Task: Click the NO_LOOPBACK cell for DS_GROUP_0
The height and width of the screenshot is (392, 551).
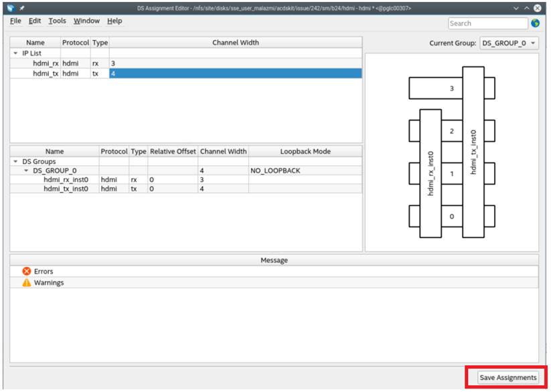Action: 305,171
